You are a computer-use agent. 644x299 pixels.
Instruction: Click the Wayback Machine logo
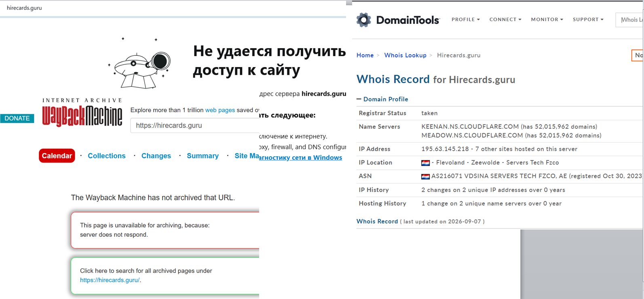pyautogui.click(x=82, y=112)
